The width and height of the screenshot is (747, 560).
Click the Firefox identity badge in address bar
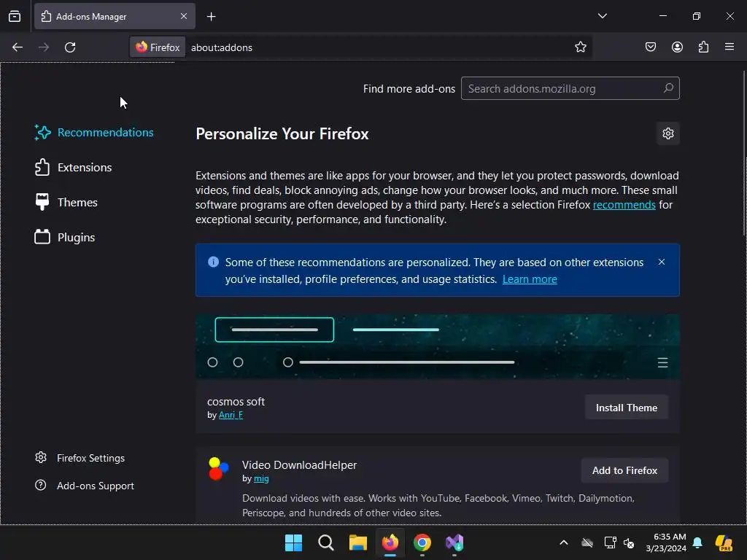tap(158, 47)
